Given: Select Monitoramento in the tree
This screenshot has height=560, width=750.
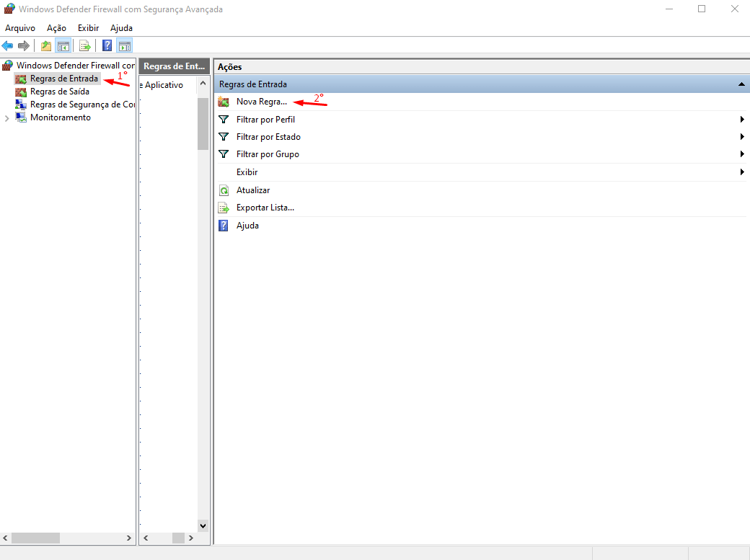Looking at the screenshot, I should pos(61,117).
